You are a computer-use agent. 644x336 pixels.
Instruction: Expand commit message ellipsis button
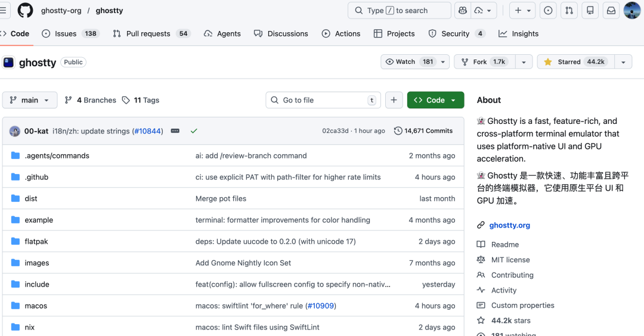[175, 131]
